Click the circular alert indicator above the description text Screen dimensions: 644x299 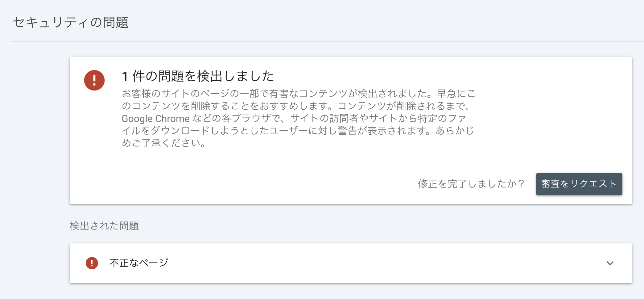(94, 80)
